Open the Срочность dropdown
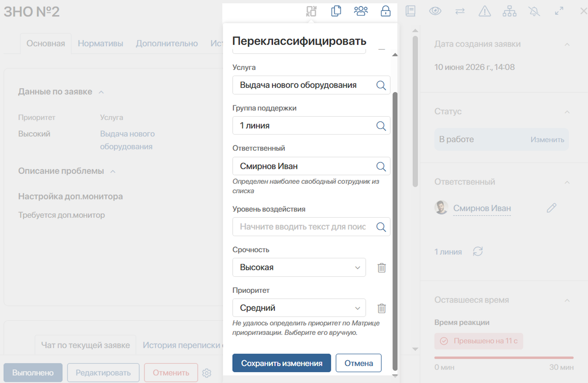Viewport: 588px width, 383px height. (x=299, y=267)
